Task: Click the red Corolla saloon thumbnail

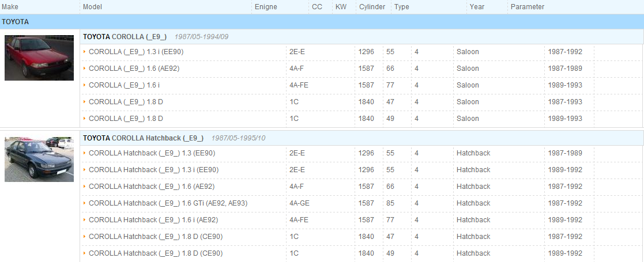Action: pyautogui.click(x=39, y=58)
